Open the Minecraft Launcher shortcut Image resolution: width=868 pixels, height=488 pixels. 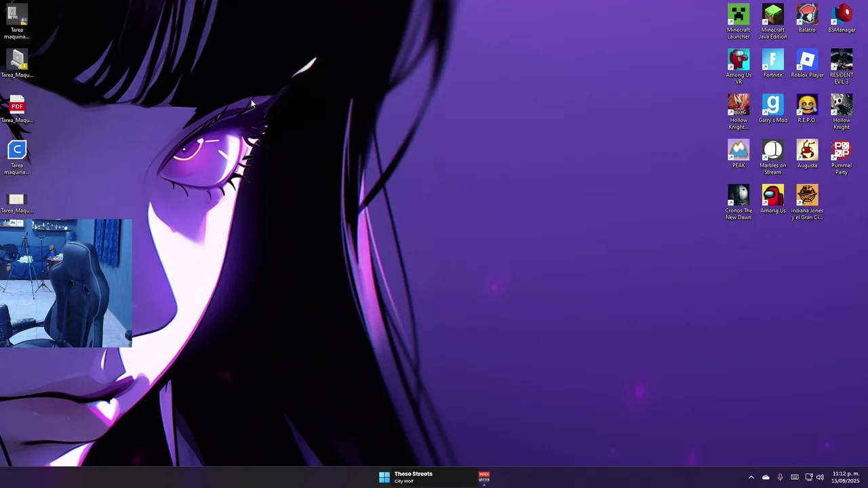click(738, 21)
